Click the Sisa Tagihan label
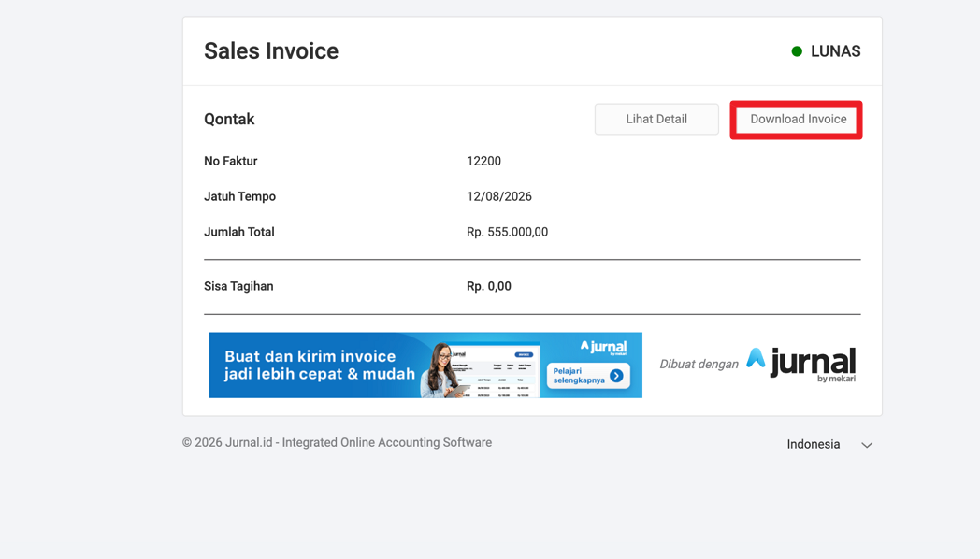Screen dimensions: 980x559 tap(238, 287)
